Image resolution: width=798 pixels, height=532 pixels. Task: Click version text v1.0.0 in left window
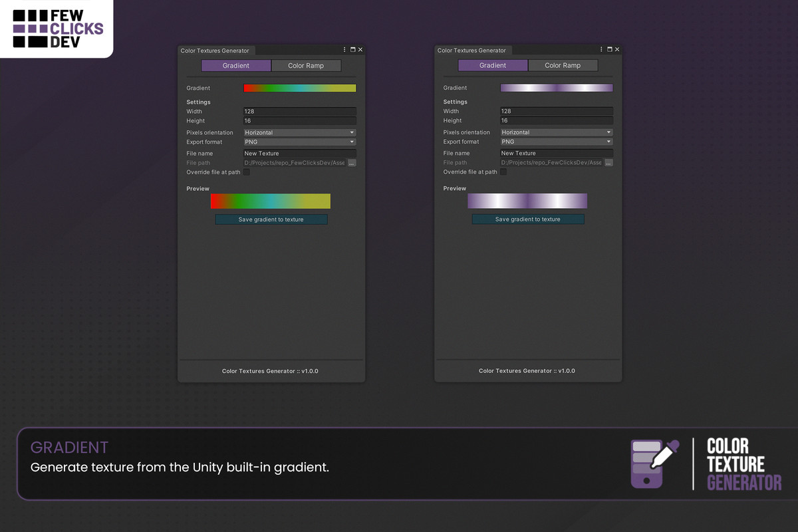tap(309, 371)
